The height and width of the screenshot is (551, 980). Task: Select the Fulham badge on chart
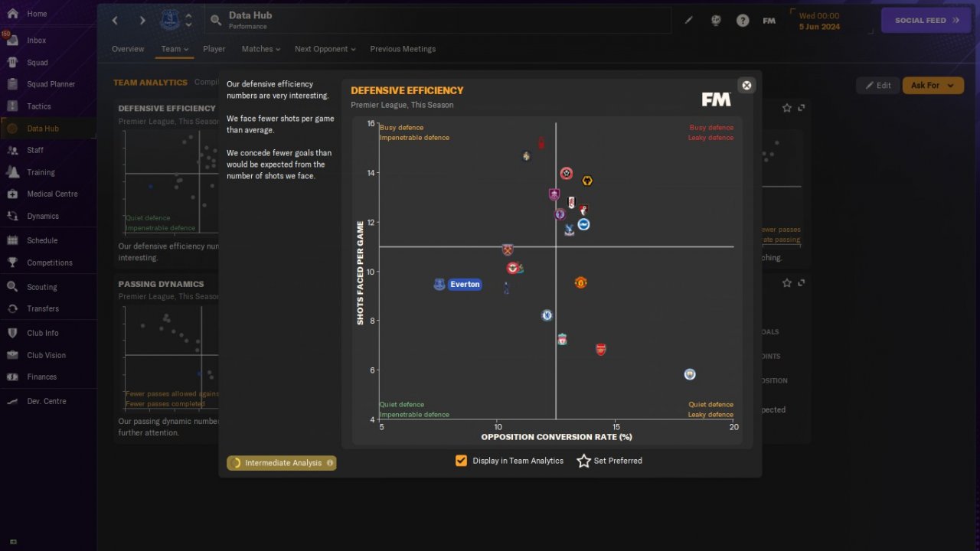[x=571, y=202]
